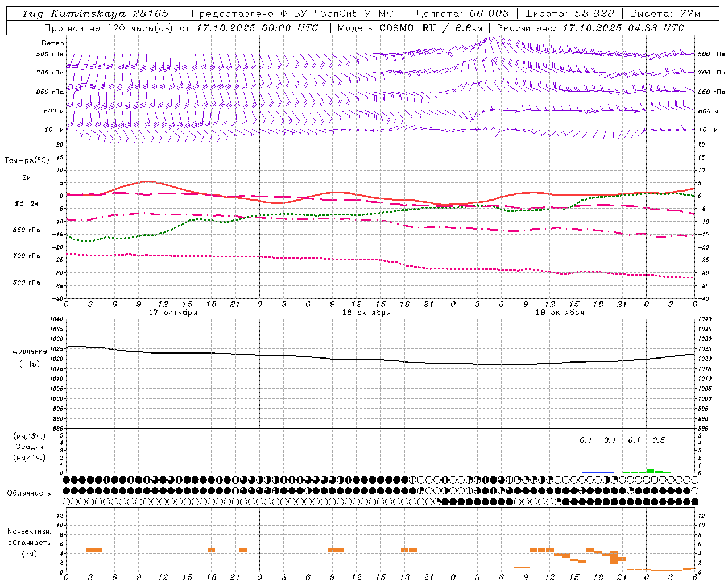The width and height of the screenshot is (728, 582).
Task: Click the 19 октября date label
Action: (560, 313)
